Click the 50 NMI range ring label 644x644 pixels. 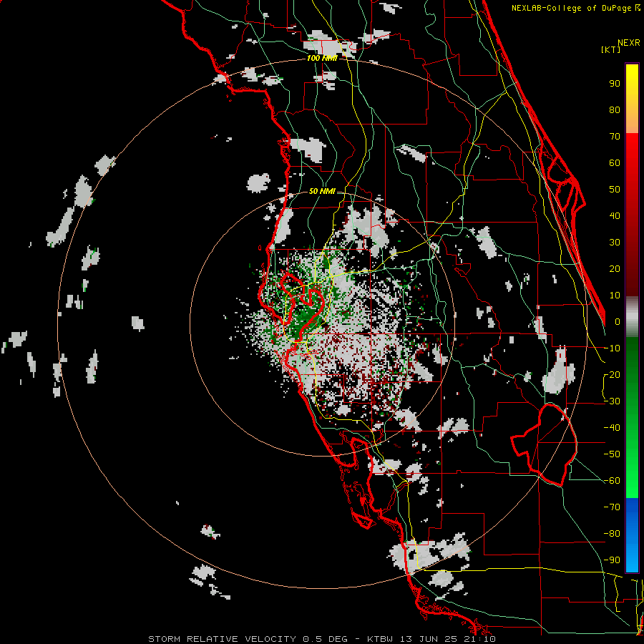click(322, 191)
